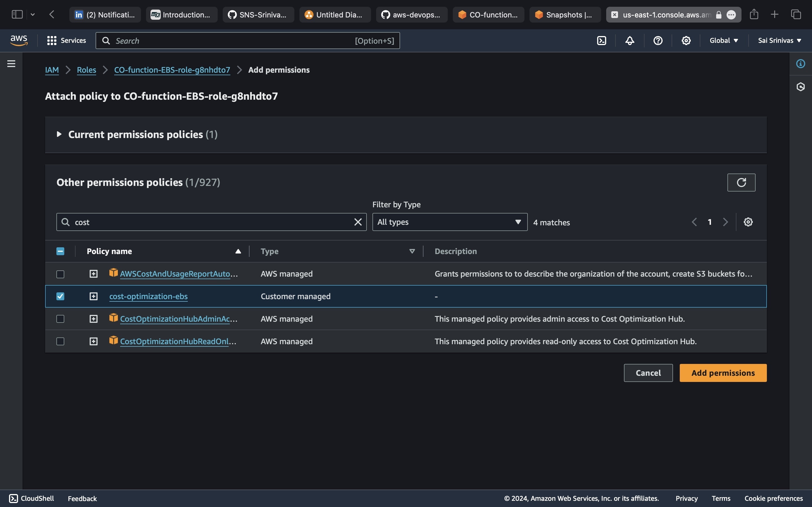Open the Services grid menu
Screen dimensions: 812x507
51,40
